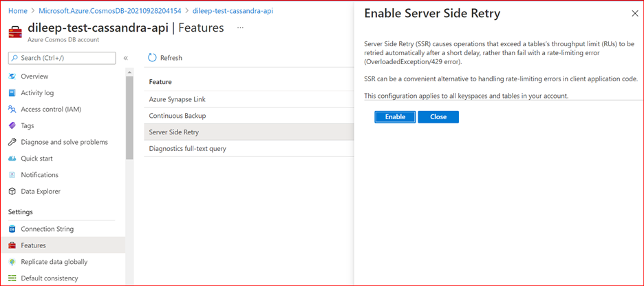This screenshot has width=644, height=286.
Task: Click the Connection String database icon
Action: tap(12, 229)
